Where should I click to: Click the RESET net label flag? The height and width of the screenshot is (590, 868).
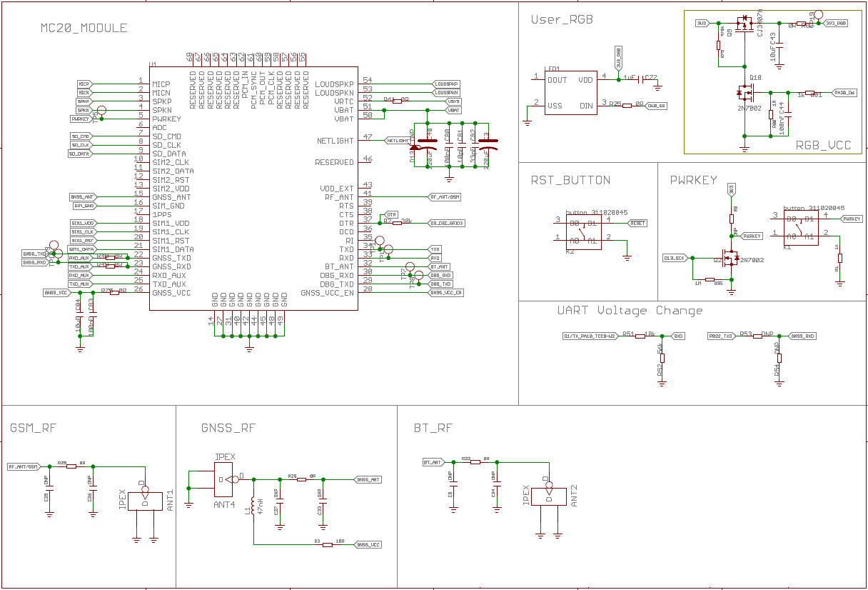point(638,224)
